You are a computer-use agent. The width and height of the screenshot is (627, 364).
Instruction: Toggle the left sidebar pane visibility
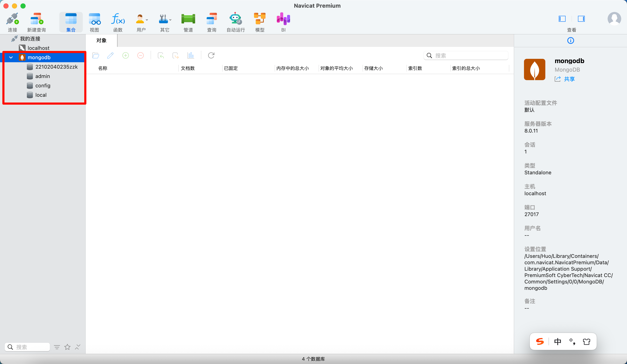point(562,19)
